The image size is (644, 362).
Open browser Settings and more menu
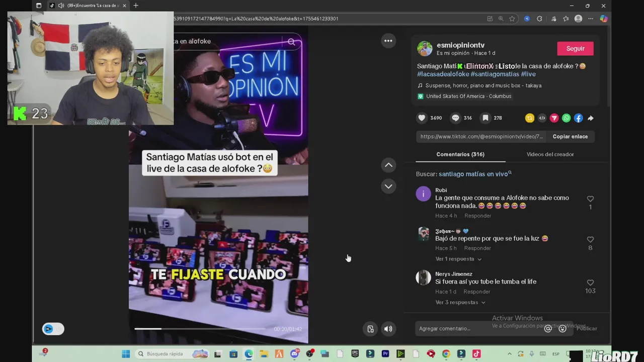point(591,19)
